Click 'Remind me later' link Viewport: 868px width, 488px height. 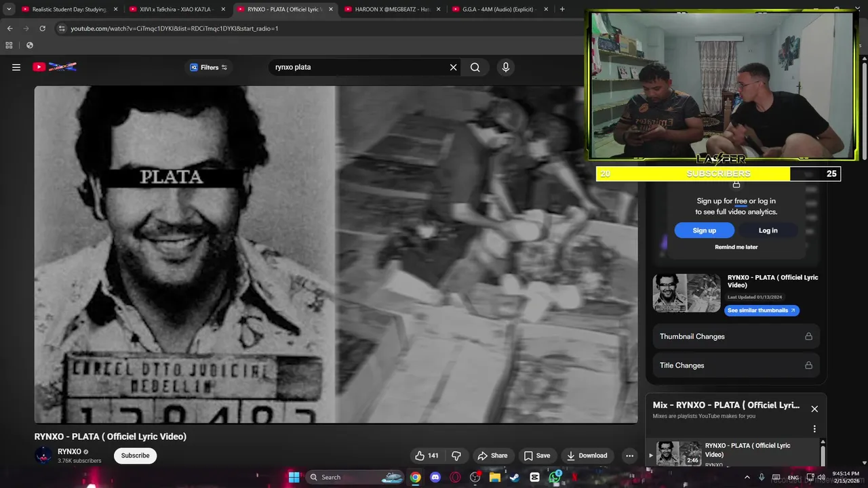click(x=736, y=247)
